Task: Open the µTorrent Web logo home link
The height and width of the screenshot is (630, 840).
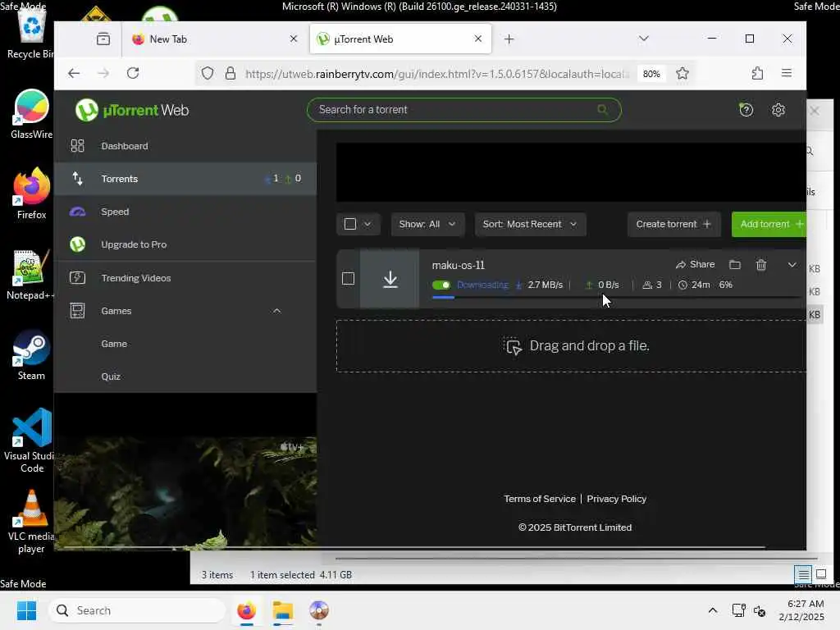Action: pyautogui.click(x=132, y=111)
